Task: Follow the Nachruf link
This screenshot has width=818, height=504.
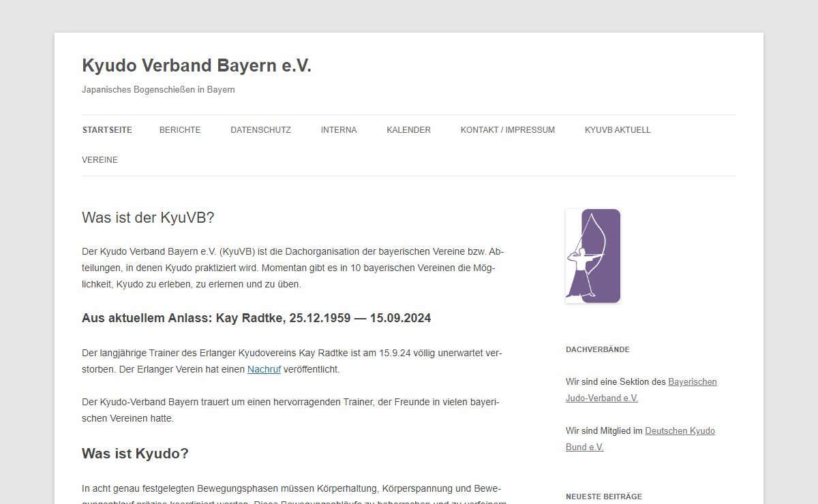Action: click(264, 369)
